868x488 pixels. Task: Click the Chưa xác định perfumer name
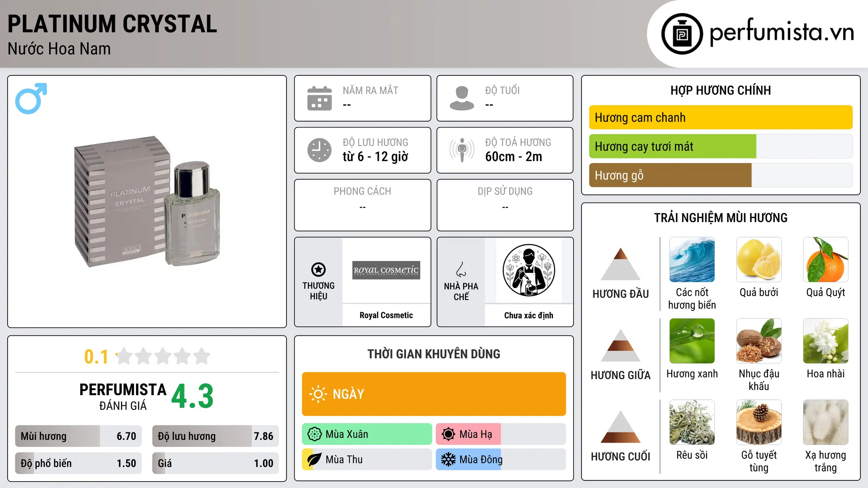[529, 315]
